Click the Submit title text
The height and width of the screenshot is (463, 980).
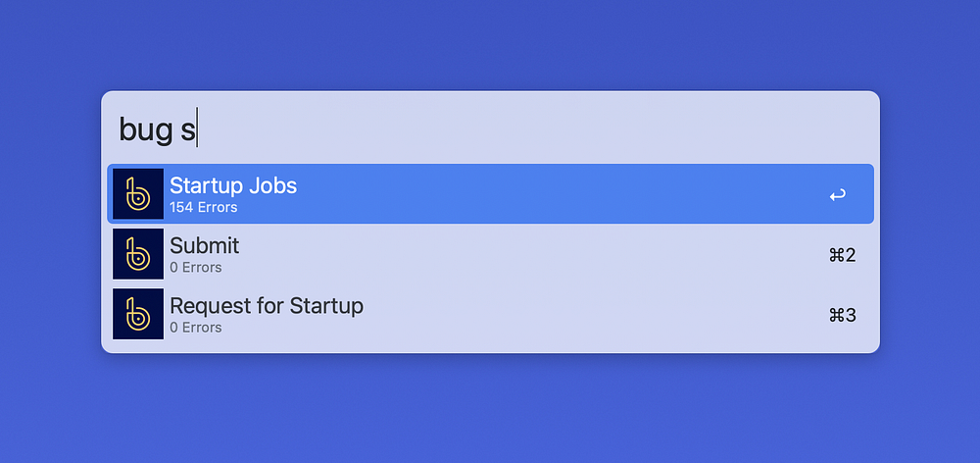[205, 246]
